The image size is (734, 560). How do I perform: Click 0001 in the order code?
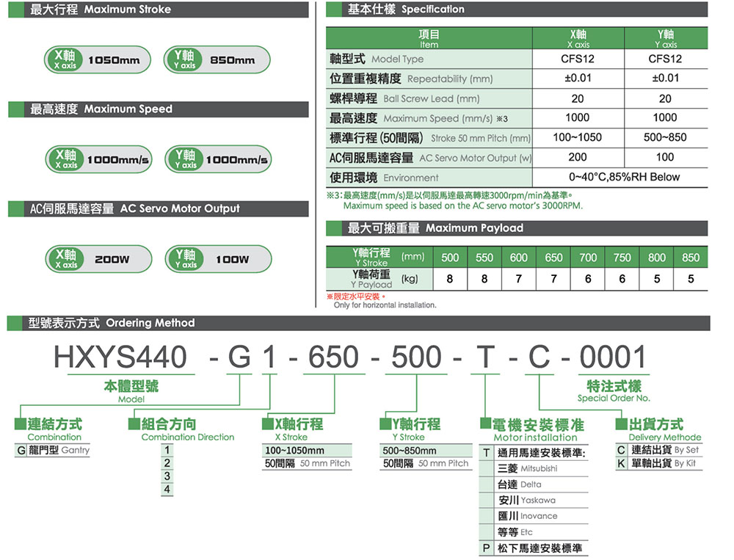coord(613,357)
